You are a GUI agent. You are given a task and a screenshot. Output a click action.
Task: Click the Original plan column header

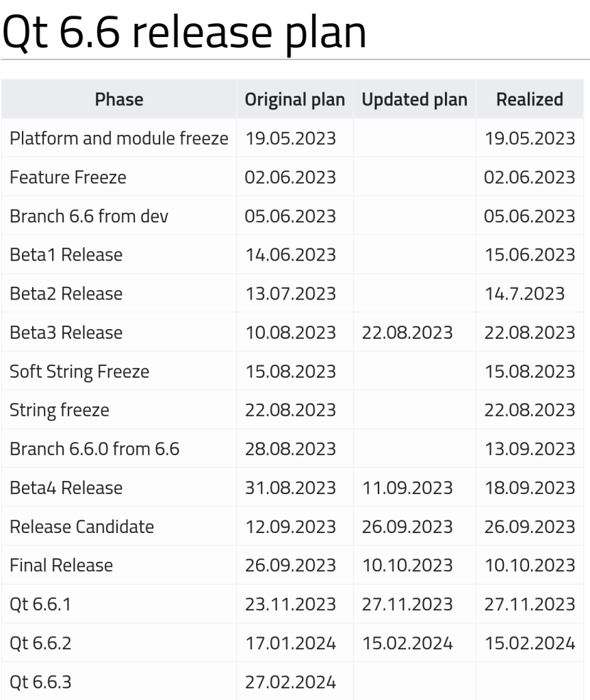[x=294, y=99]
